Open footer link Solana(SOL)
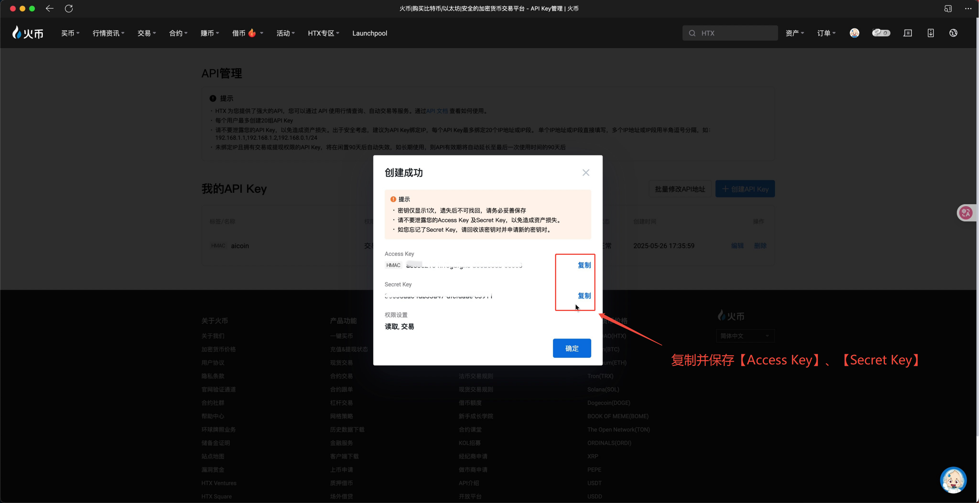980x503 pixels. tap(603, 390)
